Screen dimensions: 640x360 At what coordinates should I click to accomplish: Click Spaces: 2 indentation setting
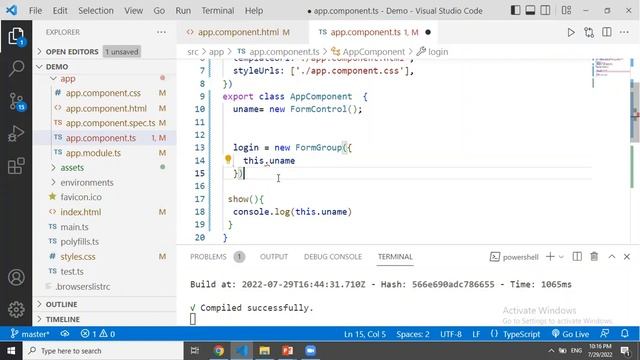point(413,334)
